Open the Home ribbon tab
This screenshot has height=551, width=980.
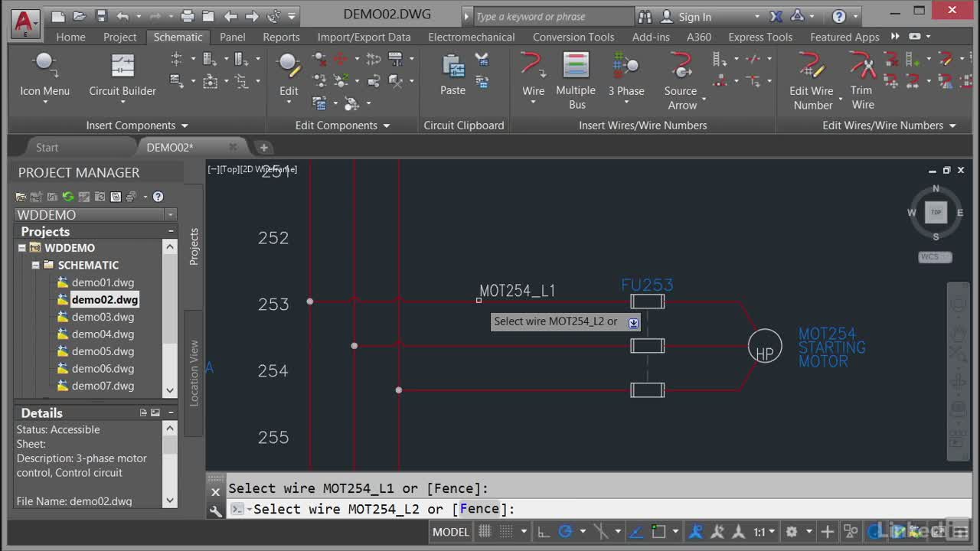click(x=70, y=37)
